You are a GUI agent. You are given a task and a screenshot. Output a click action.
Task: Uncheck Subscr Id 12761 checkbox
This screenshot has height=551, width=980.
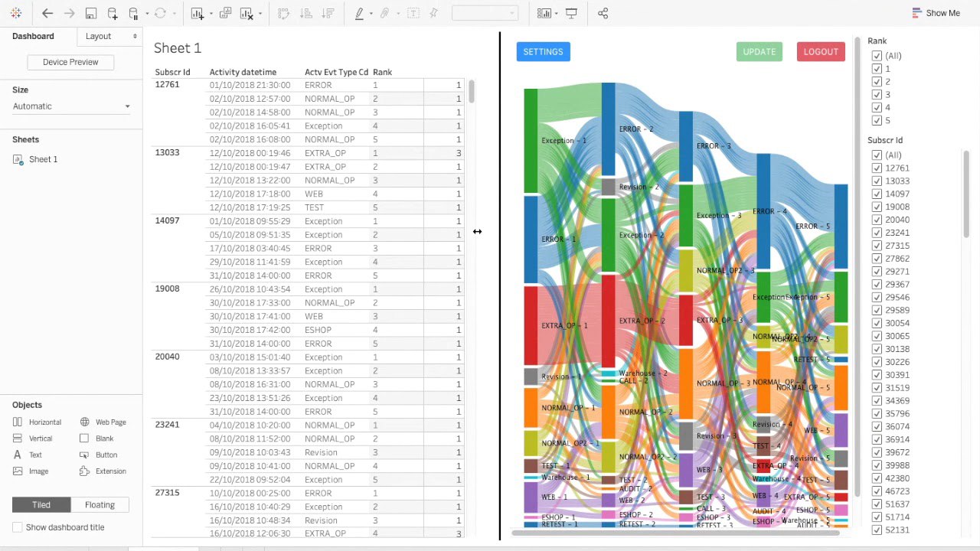[877, 168]
